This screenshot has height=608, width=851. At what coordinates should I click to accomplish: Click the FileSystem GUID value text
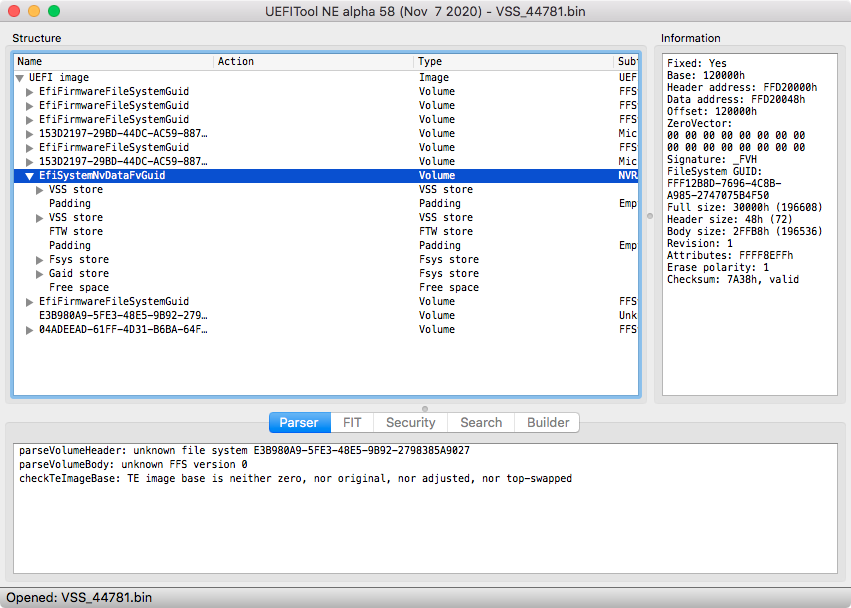724,189
